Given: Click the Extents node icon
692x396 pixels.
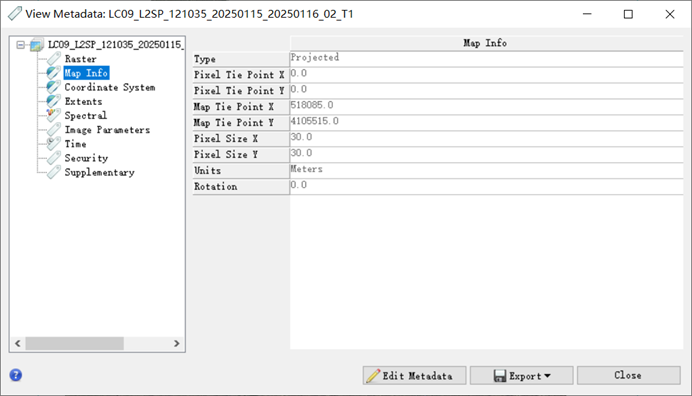Looking at the screenshot, I should coord(53,101).
